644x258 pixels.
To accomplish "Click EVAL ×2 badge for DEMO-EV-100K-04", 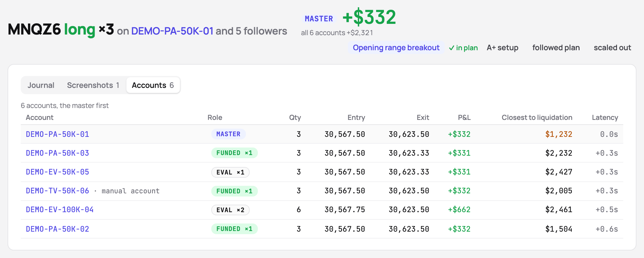I will coord(230,210).
